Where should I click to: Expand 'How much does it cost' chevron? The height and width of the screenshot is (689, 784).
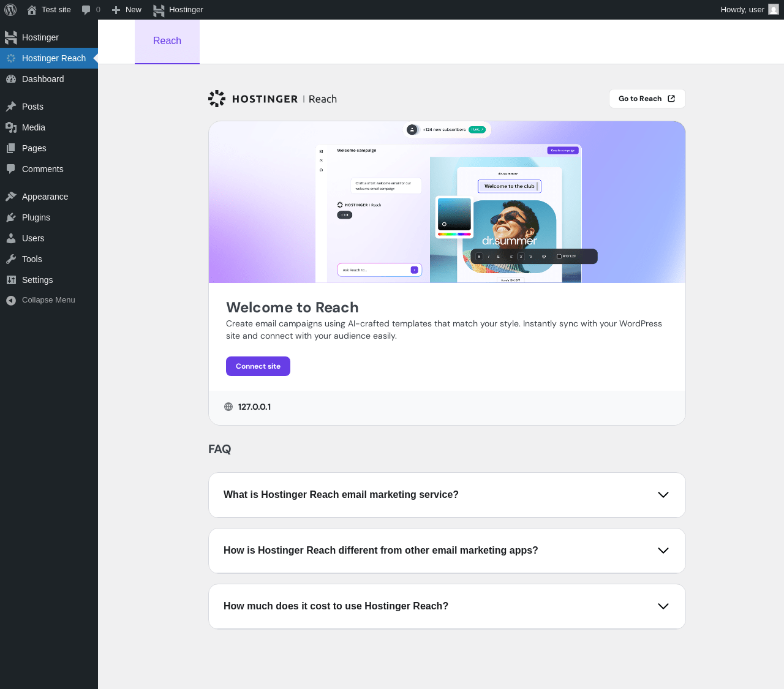pos(663,606)
